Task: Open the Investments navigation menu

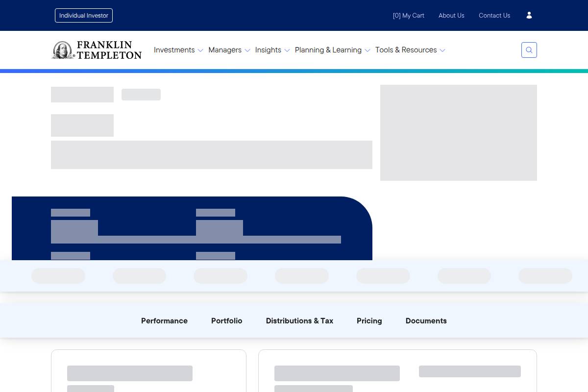Action: coord(174,49)
